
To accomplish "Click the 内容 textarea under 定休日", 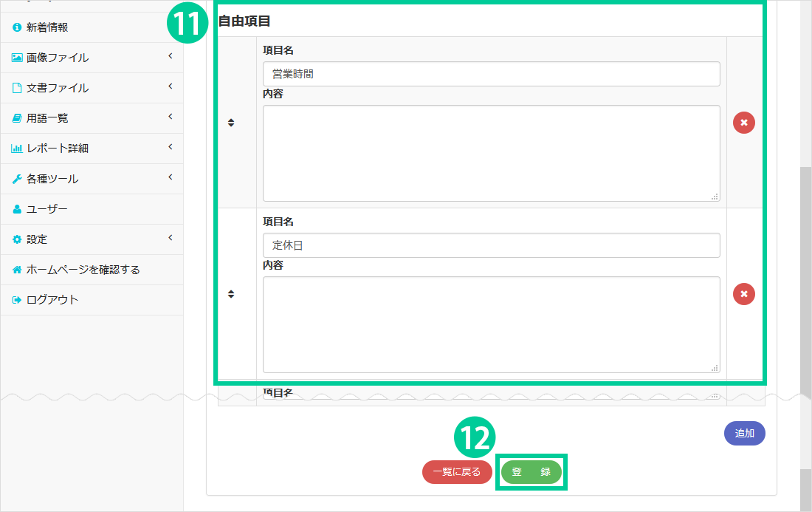I will (491, 324).
